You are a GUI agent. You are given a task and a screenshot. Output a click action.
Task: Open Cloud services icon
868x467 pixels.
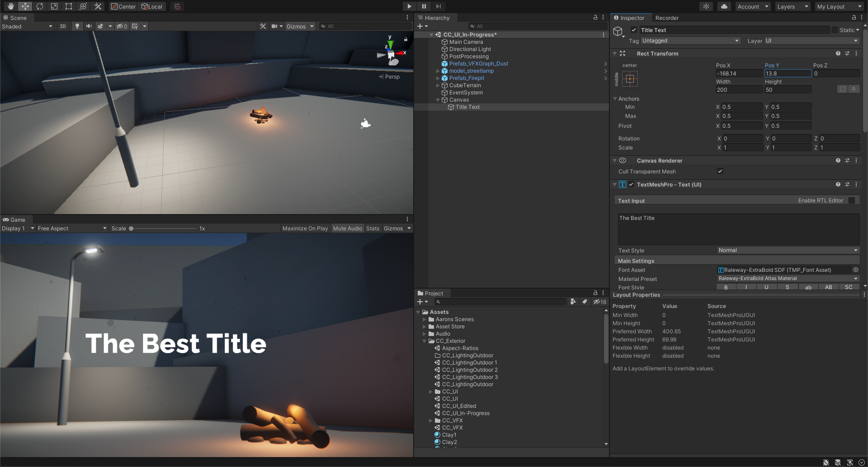(724, 6)
